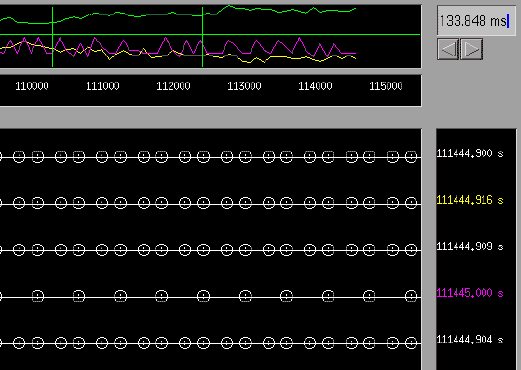
Task: Click the right arrow step button
Action: coord(471,49)
